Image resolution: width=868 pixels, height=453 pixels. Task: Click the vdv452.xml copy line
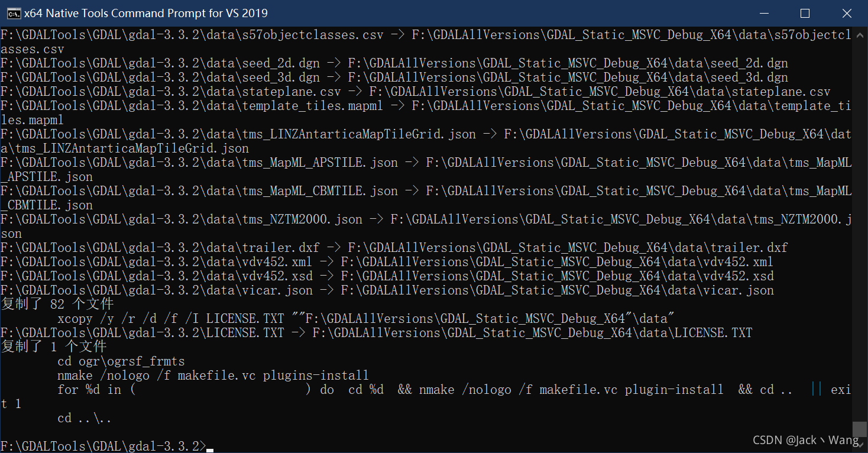tap(387, 262)
